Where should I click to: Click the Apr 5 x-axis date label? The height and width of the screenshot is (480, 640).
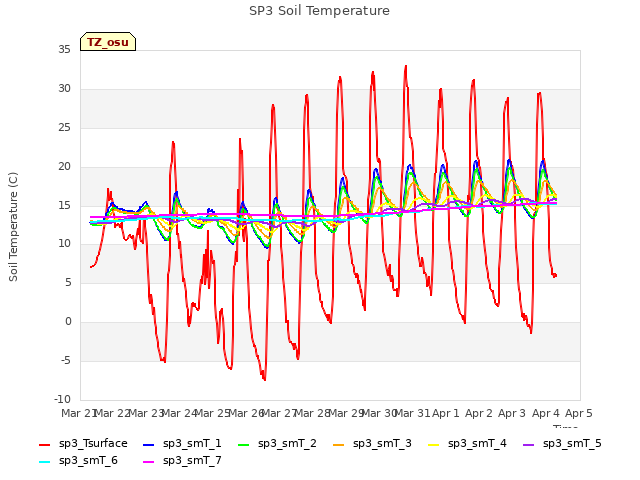pyautogui.click(x=579, y=413)
